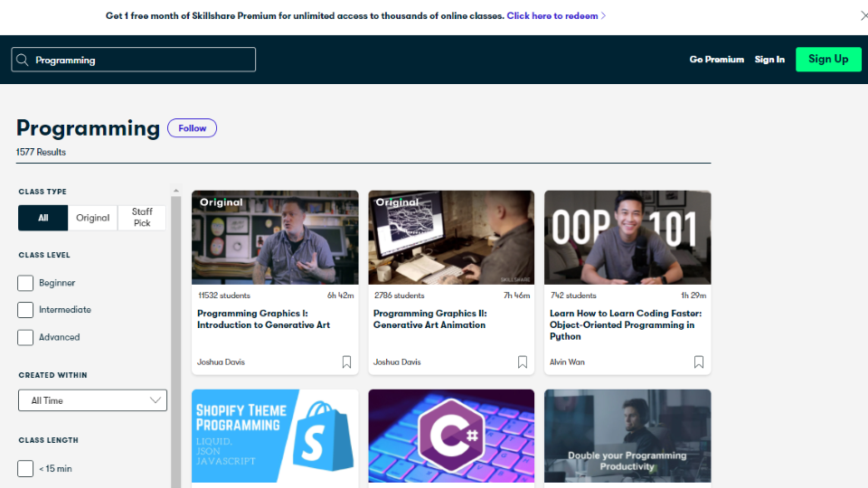Click the Sign In link
The image size is (868, 488).
pos(769,60)
